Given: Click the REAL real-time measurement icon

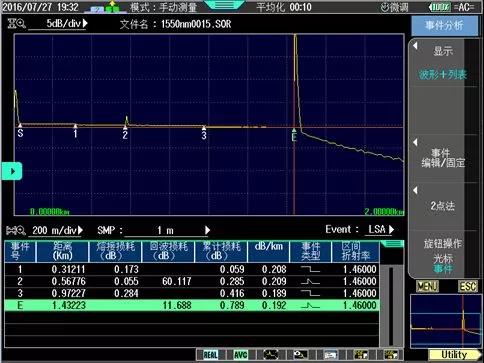Looking at the screenshot, I should click(210, 355).
